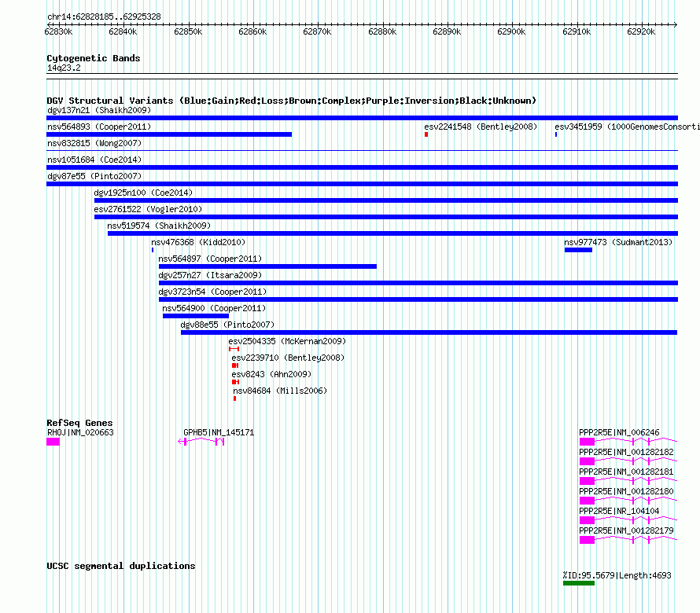This screenshot has width=700, height=613.
Task: Click the 62830k ruler position
Action: 58,31
